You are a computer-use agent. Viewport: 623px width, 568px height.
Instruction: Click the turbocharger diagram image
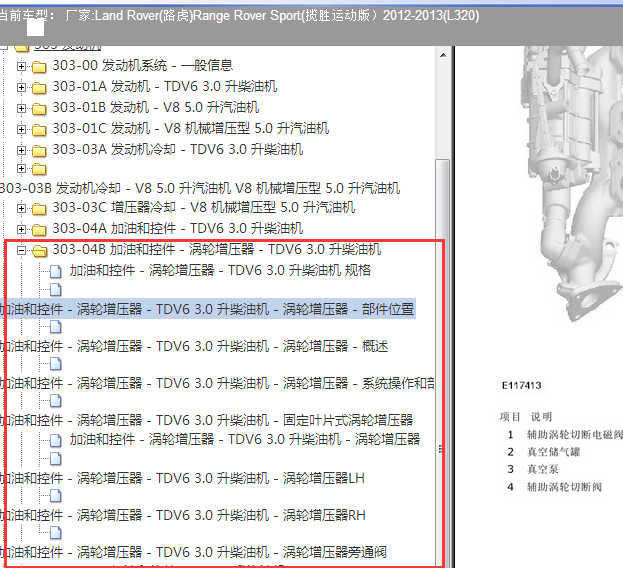click(571, 183)
